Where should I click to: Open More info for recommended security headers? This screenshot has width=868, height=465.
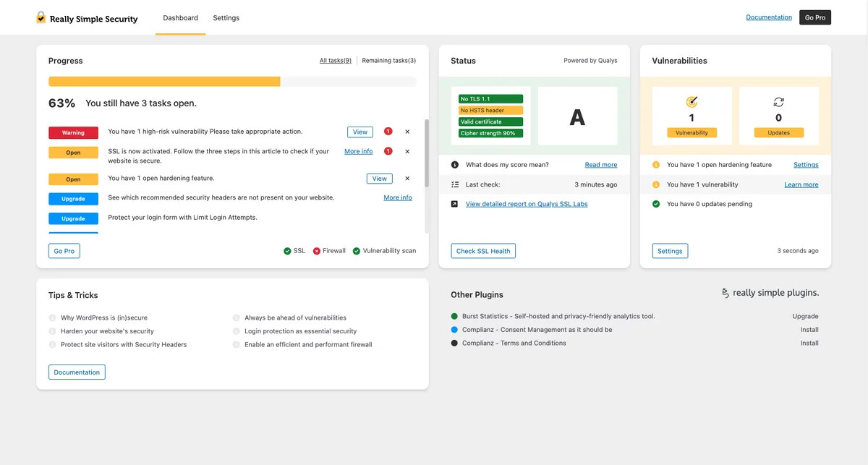click(398, 197)
